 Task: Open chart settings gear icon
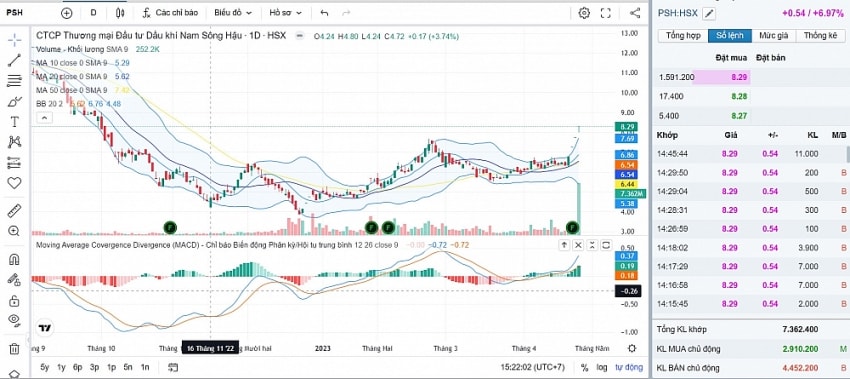point(584,13)
